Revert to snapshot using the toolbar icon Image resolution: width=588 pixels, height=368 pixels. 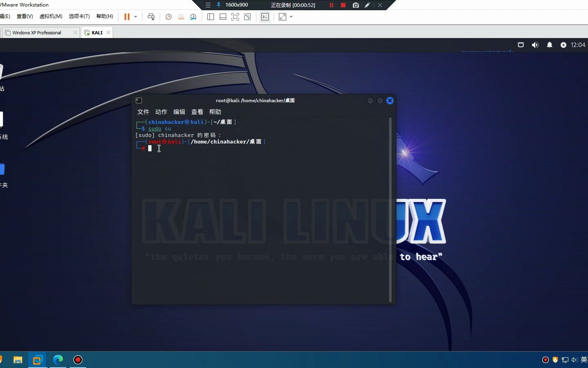click(181, 17)
